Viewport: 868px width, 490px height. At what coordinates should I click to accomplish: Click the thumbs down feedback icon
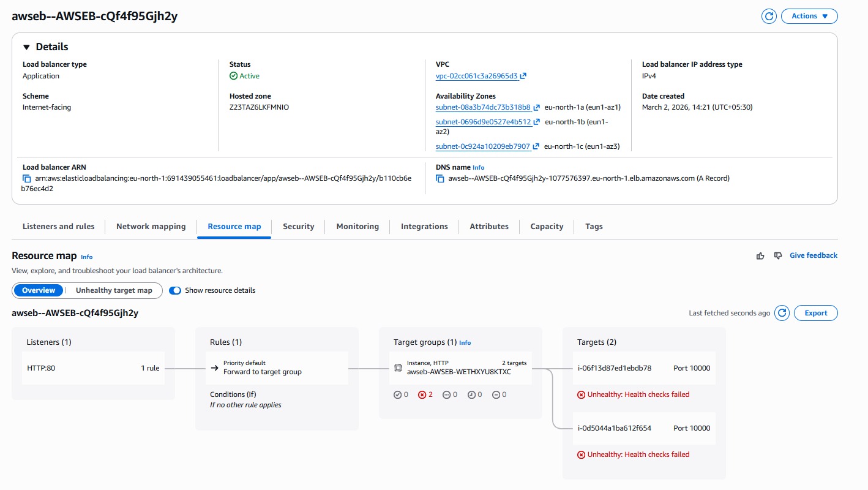coord(778,256)
